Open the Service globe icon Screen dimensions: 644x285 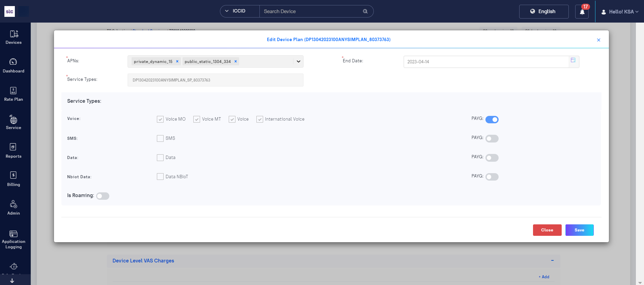point(13,120)
